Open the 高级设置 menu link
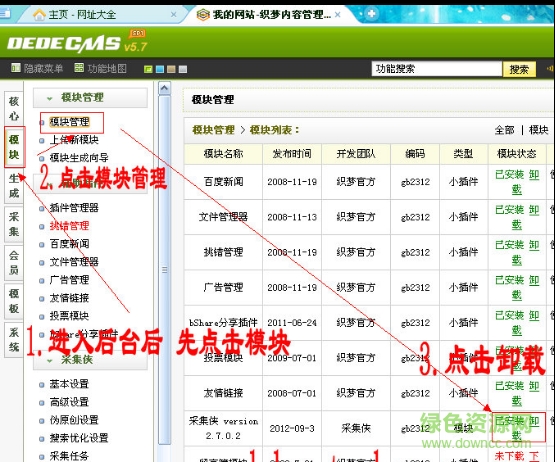This screenshot has width=555, height=462. click(69, 402)
